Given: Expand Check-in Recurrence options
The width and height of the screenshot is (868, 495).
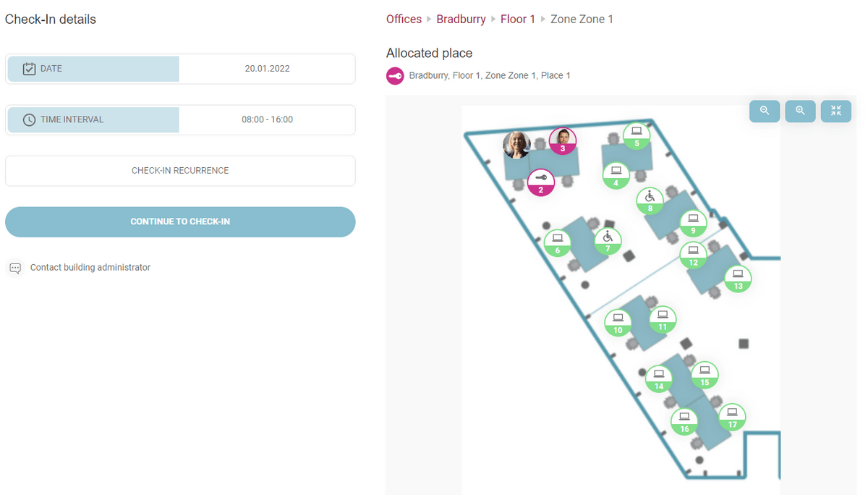Looking at the screenshot, I should (x=180, y=171).
